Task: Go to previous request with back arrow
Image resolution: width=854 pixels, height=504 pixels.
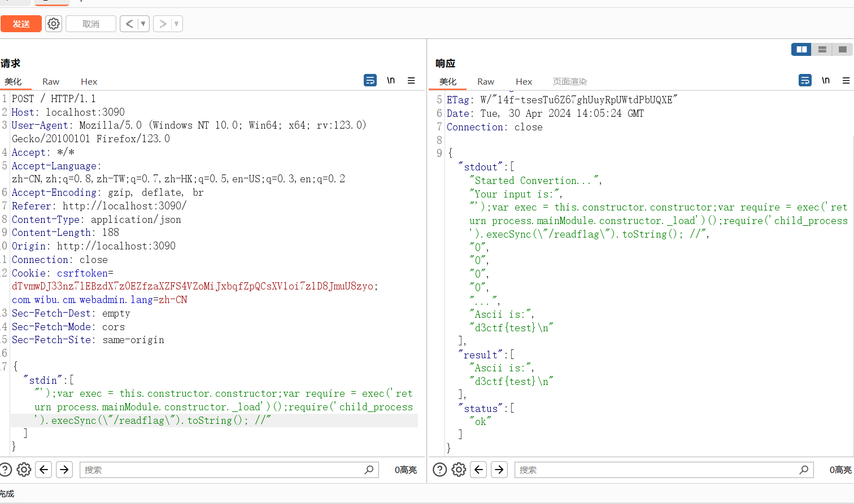Action: tap(129, 24)
